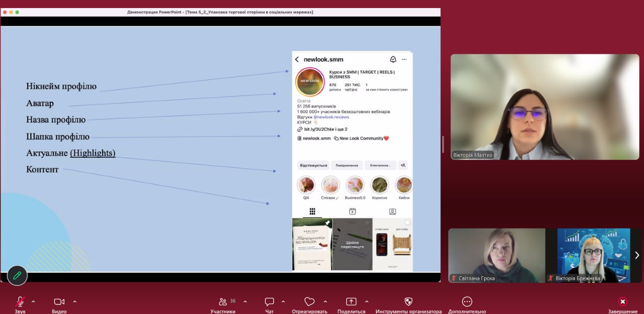Click the red Завершение end meeting button
Screen dimensions: 644x314
coord(622,302)
